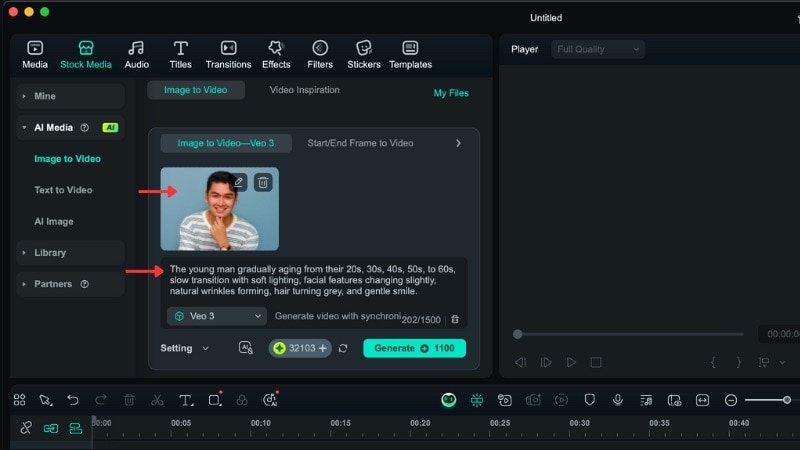This screenshot has width=800, height=450.
Task: Undo the last action
Action: (x=73, y=400)
